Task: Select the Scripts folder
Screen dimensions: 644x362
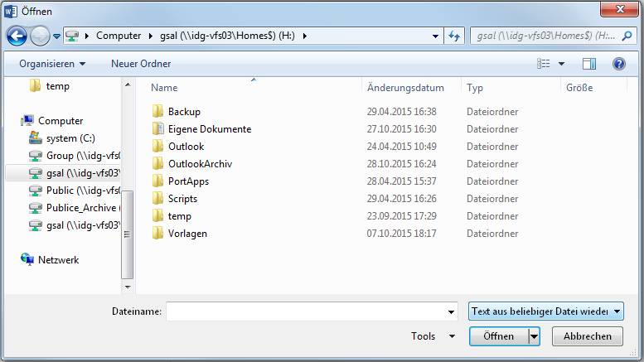Action: pyautogui.click(x=183, y=199)
